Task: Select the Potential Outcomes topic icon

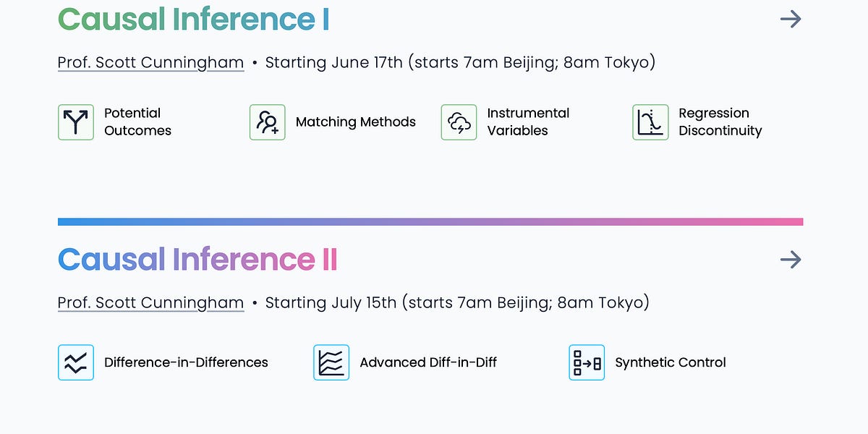Action: (x=75, y=122)
